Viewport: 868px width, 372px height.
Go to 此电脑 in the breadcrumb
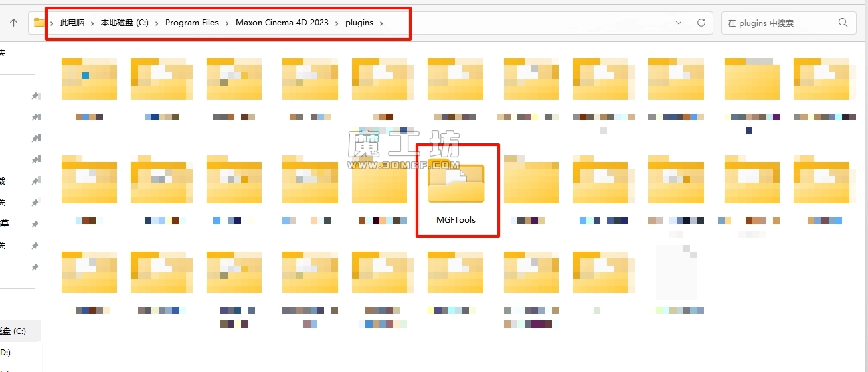[72, 23]
